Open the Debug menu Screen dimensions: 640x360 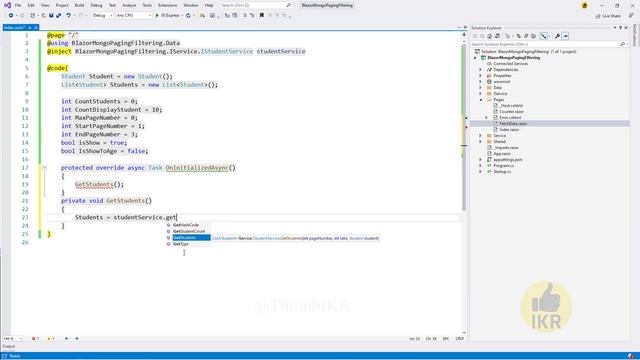pyautogui.click(x=96, y=5)
